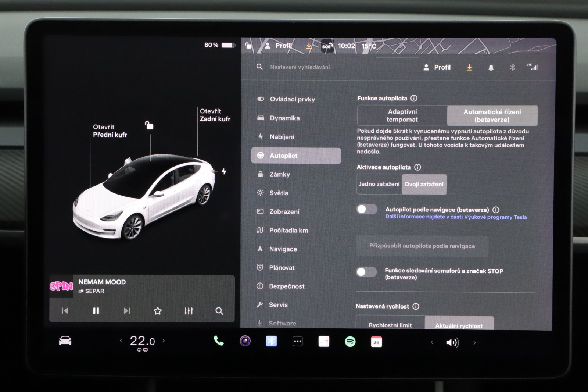Select Adaptivní tempomat autopilot function

tap(402, 115)
